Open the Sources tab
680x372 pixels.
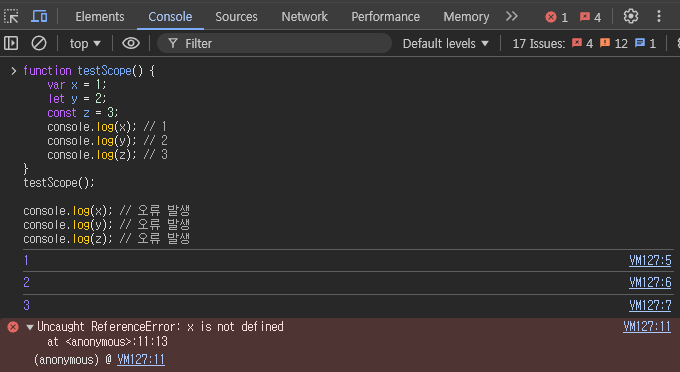coord(236,16)
